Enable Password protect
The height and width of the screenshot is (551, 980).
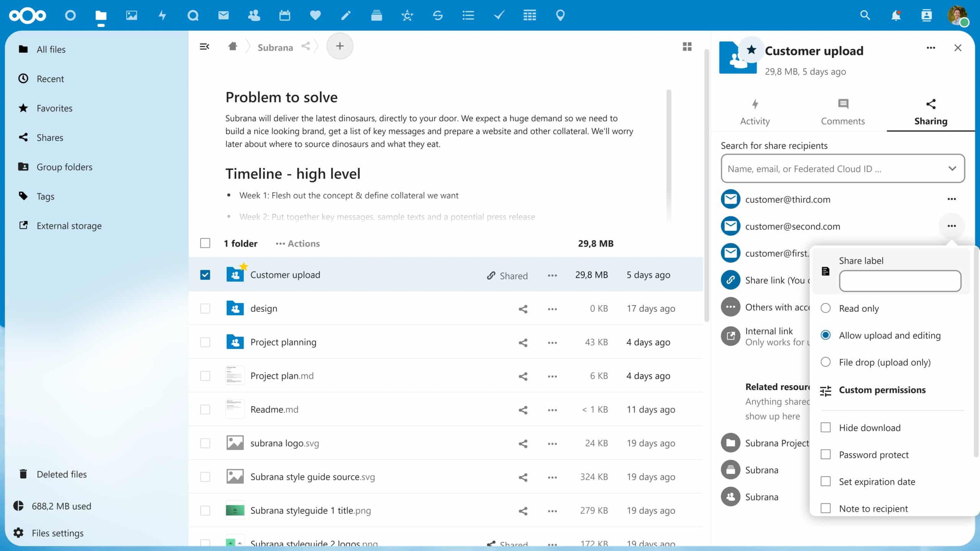click(826, 454)
